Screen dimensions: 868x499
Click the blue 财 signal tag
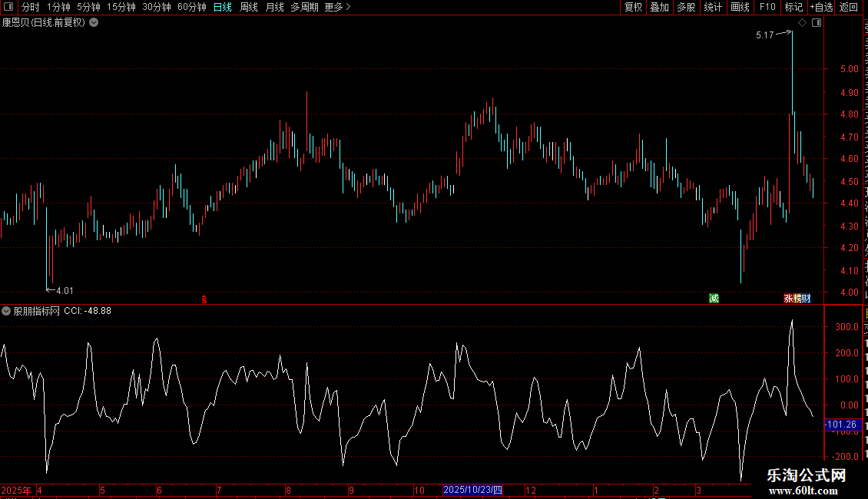pyautogui.click(x=806, y=299)
